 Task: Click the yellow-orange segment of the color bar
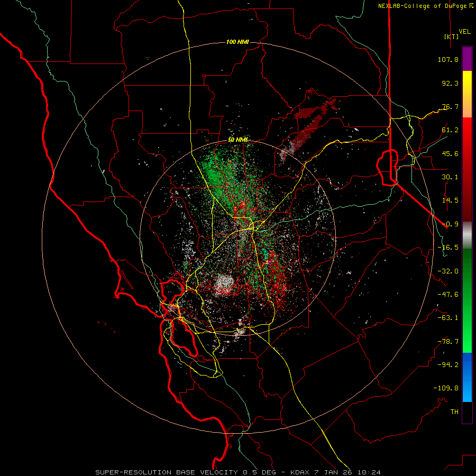[467, 94]
